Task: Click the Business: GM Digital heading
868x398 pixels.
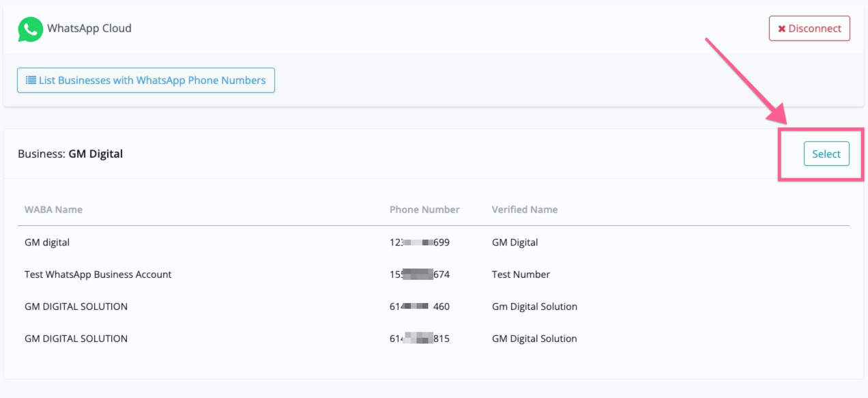Action: [70, 154]
